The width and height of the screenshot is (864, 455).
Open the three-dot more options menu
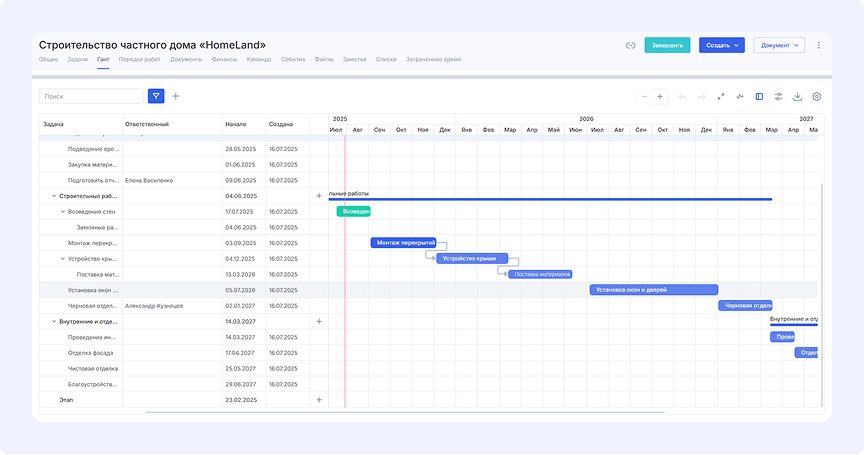[x=819, y=45]
